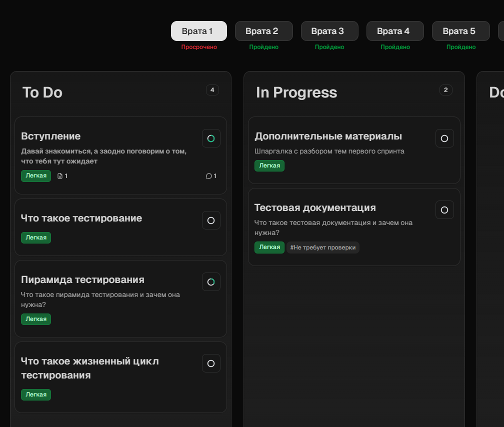Click status circle on Дополнительные материалы card
This screenshot has height=427, width=504.
444,138
